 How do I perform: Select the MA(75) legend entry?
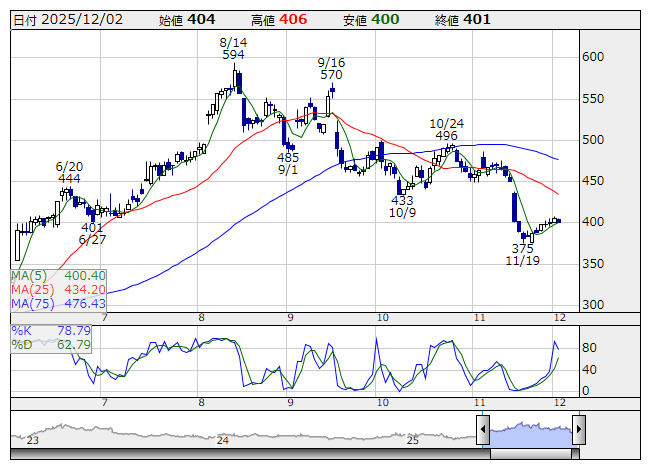pyautogui.click(x=58, y=303)
